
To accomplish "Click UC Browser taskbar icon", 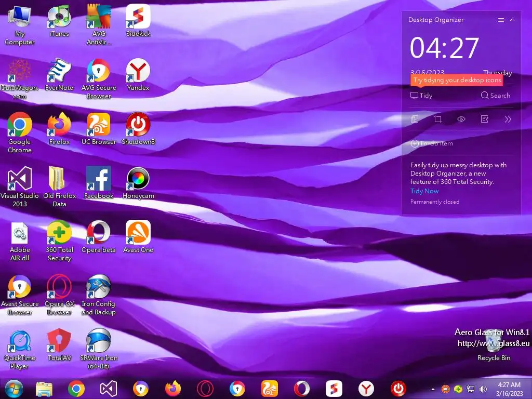I will [270, 389].
